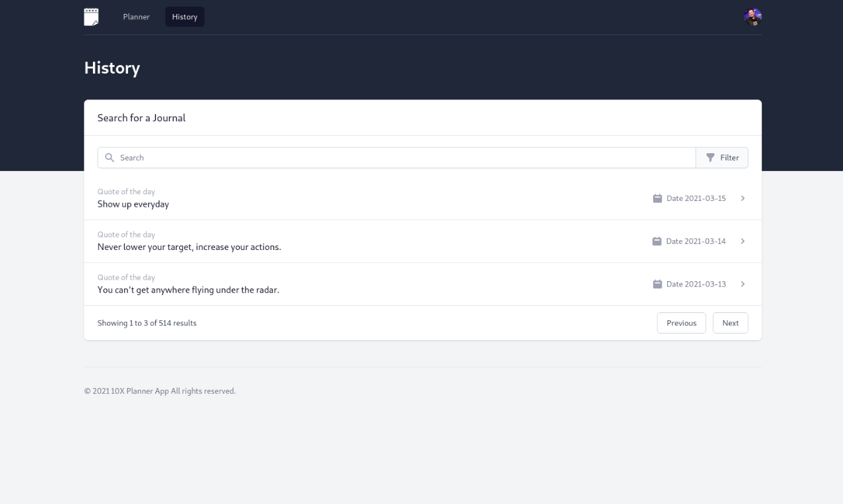The width and height of the screenshot is (843, 504).
Task: Switch to the Planner tab
Action: pyautogui.click(x=136, y=17)
